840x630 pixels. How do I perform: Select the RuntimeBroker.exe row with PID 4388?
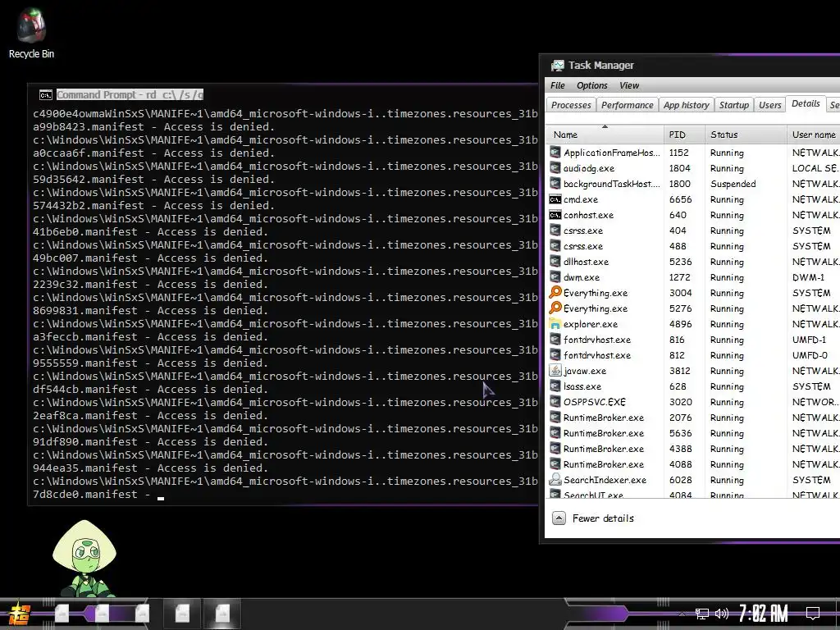[x=692, y=449]
